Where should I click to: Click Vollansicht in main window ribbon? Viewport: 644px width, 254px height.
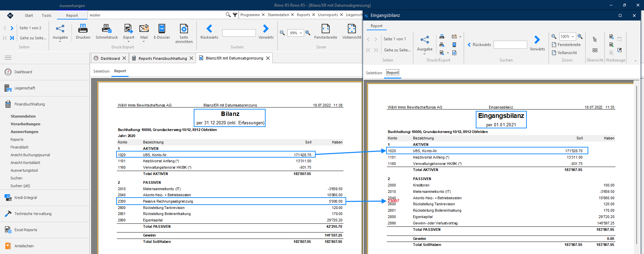tap(352, 32)
